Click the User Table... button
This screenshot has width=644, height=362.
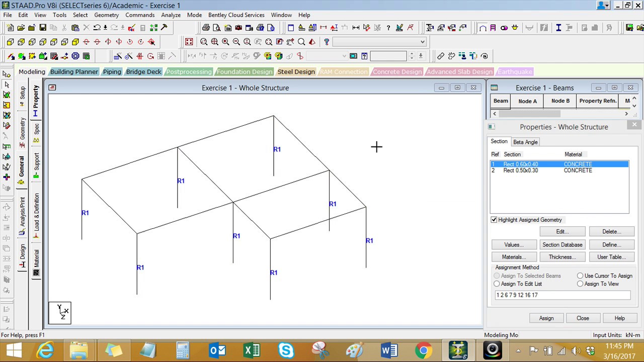[611, 257]
